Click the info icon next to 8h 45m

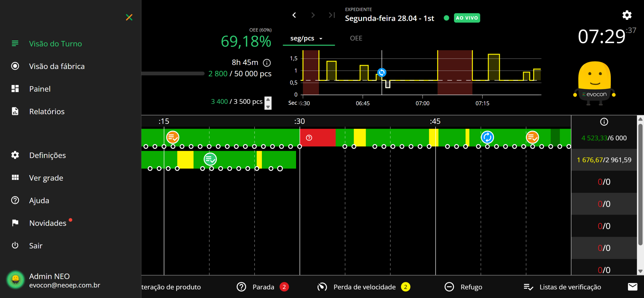(x=267, y=63)
